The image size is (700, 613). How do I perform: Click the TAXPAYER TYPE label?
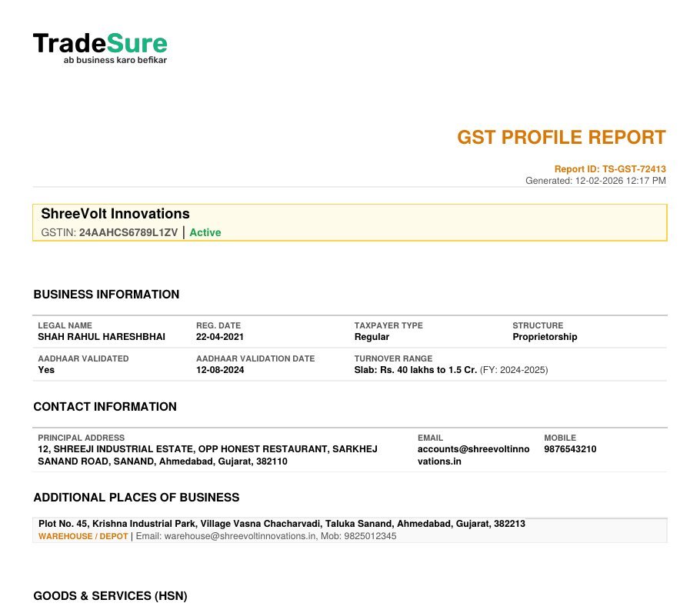pos(388,325)
